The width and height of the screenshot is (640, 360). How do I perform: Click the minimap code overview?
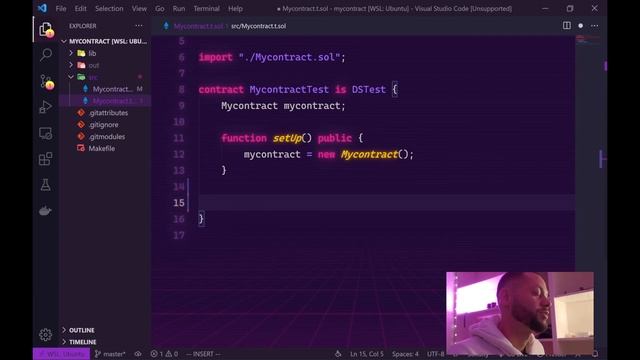[587, 40]
